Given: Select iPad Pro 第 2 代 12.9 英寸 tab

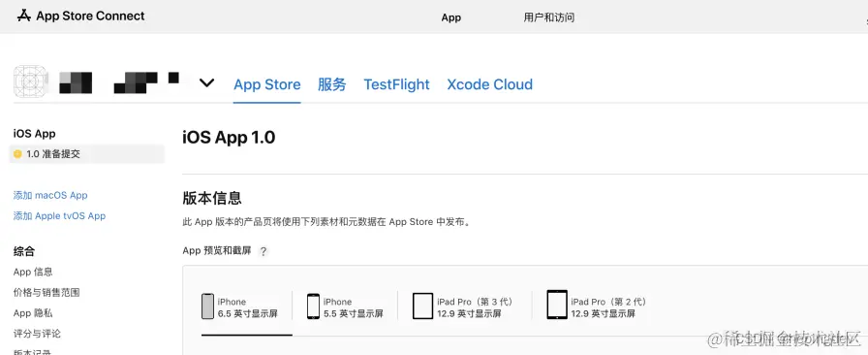Looking at the screenshot, I should click(x=596, y=306).
